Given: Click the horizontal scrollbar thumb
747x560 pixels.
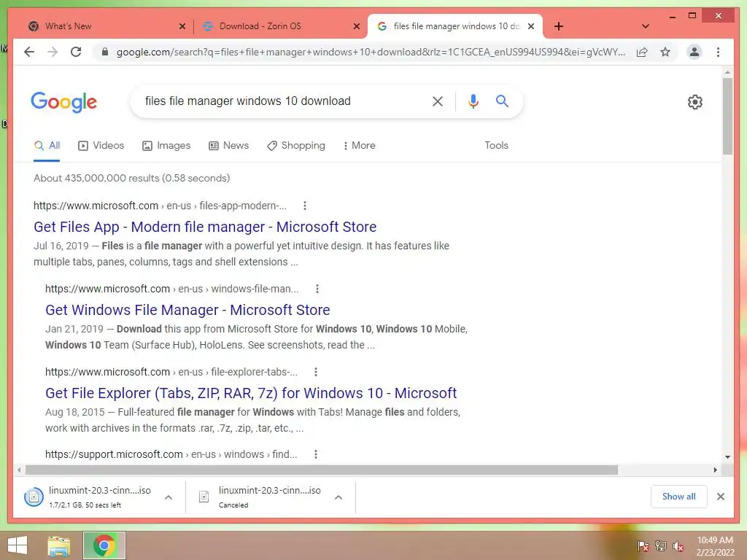Looking at the screenshot, I should (322, 470).
